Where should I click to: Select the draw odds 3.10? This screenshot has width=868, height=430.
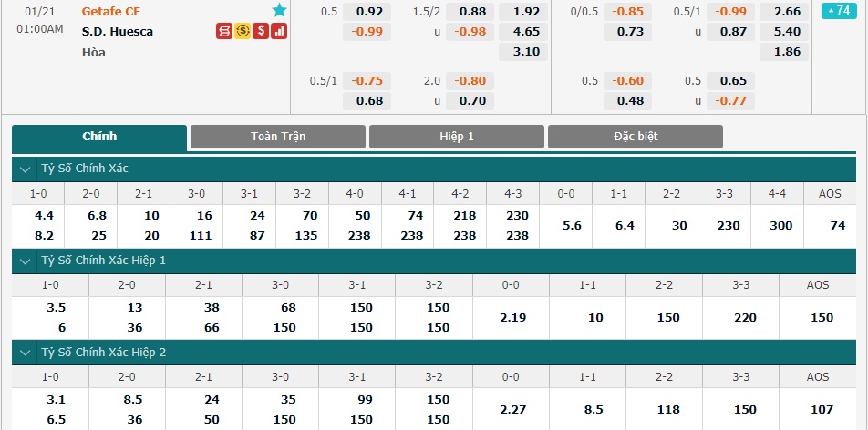click(523, 52)
